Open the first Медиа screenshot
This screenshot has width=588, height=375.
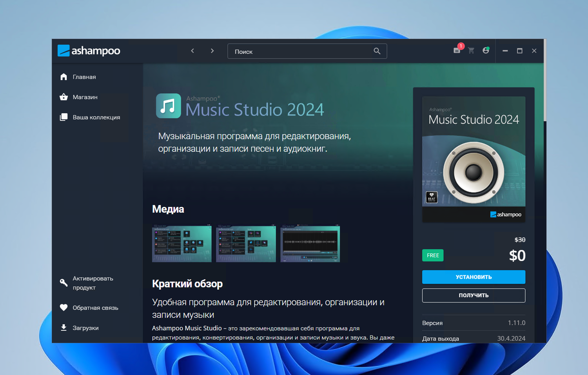(x=181, y=243)
